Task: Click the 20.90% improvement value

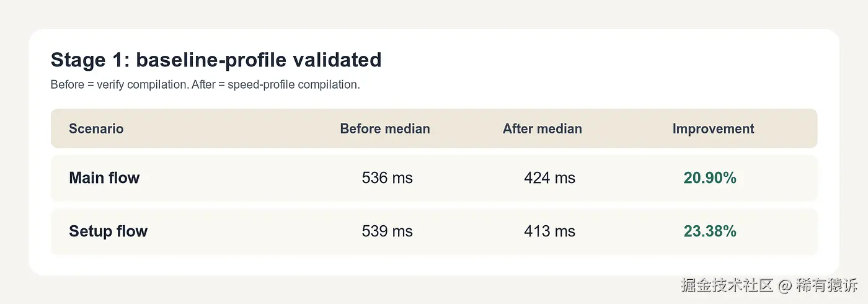Action: pos(710,178)
